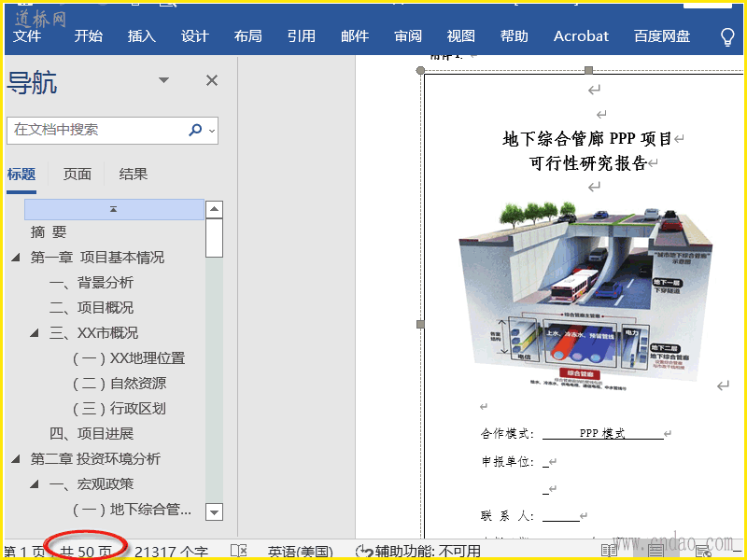
Task: Click the navigation list scroll down arrow
Action: tap(215, 512)
